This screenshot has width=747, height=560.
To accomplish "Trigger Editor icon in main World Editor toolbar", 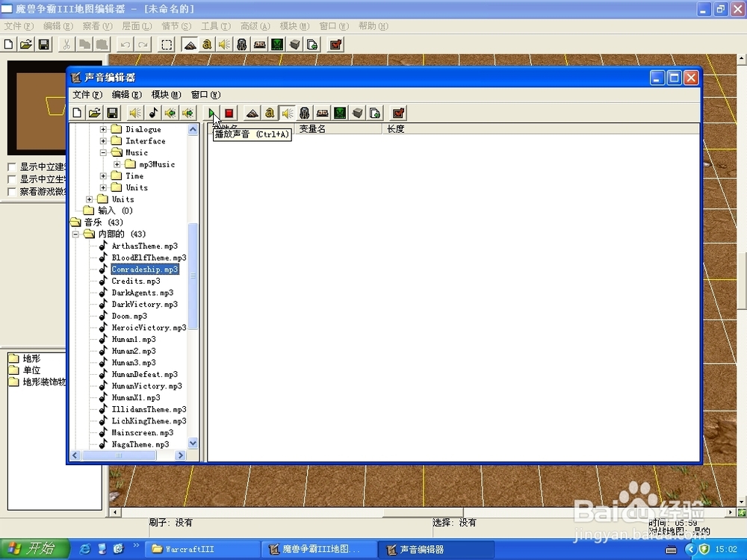I will pos(207,45).
